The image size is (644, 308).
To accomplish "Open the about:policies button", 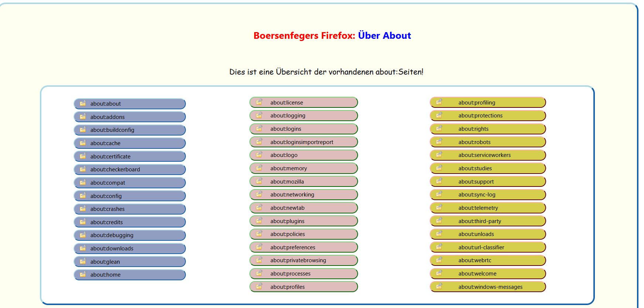I will (304, 234).
